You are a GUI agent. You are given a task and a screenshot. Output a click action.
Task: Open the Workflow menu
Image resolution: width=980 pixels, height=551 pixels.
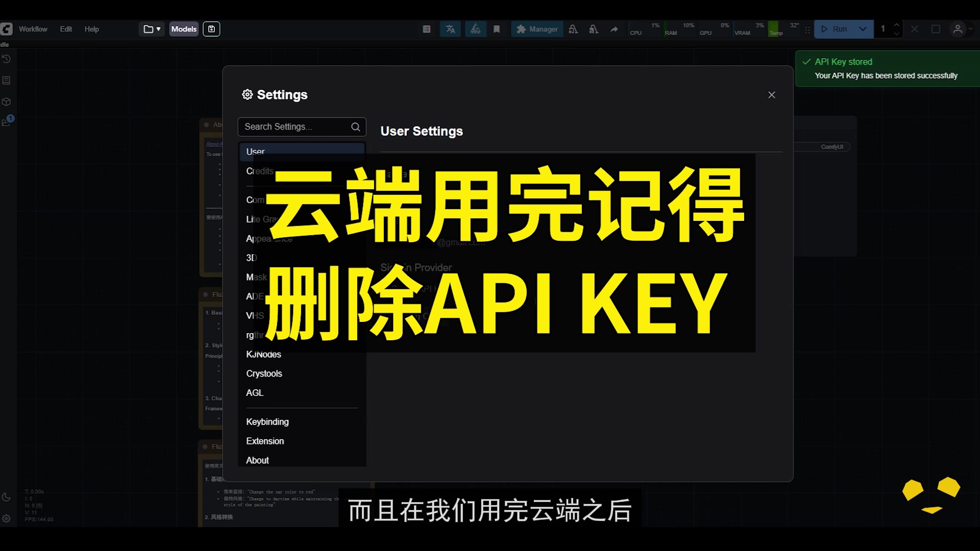(x=33, y=29)
